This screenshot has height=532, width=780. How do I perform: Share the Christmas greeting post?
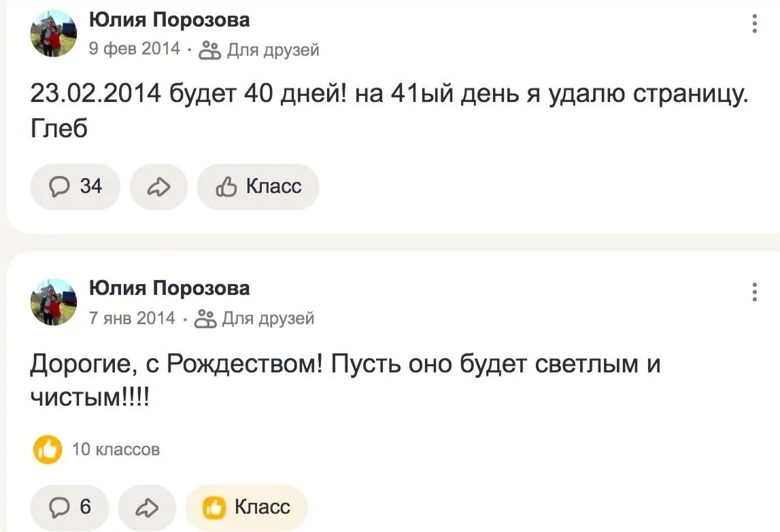point(148,507)
